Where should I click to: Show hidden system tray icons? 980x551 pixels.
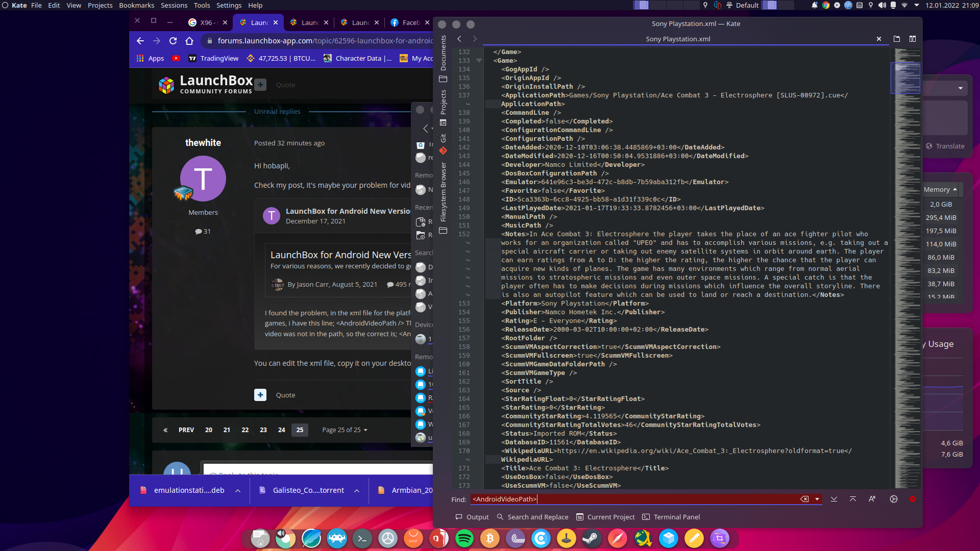click(x=917, y=5)
